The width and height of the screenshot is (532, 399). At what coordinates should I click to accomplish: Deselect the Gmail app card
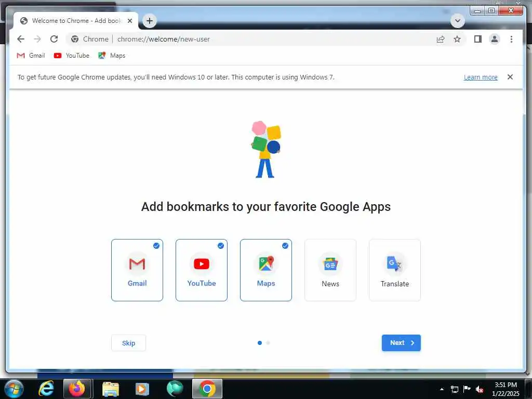click(137, 270)
